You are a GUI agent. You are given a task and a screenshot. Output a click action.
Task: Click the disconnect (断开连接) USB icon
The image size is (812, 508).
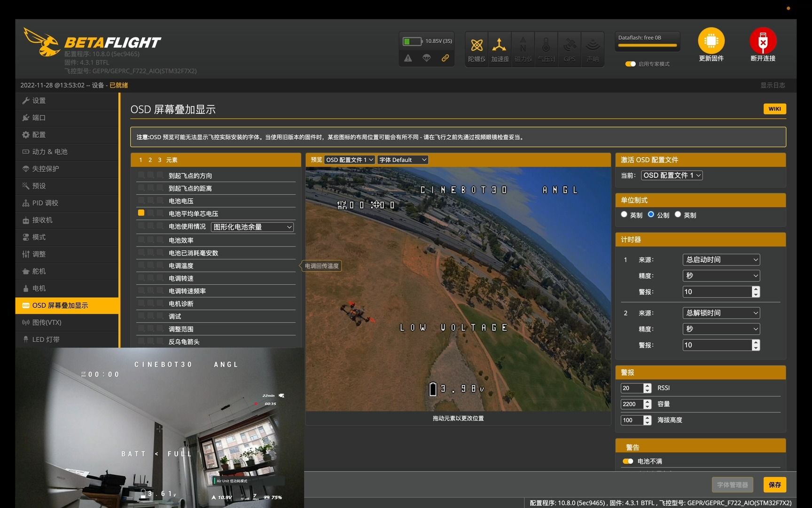click(763, 41)
